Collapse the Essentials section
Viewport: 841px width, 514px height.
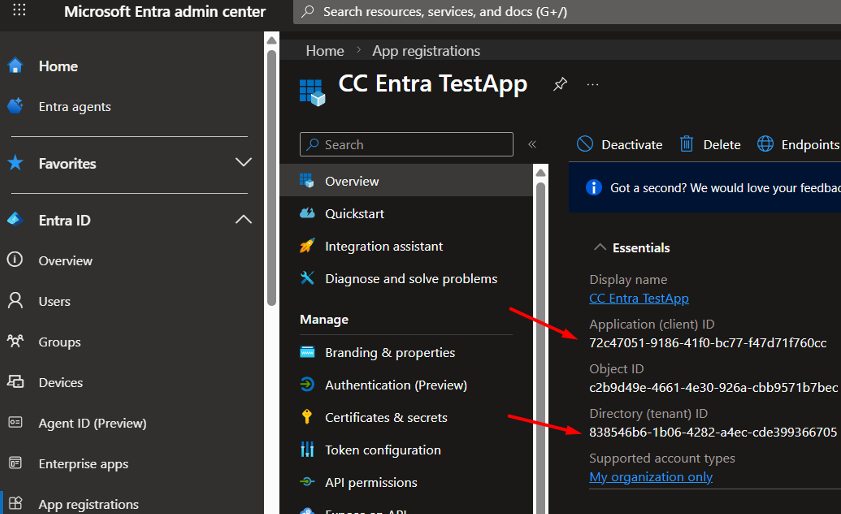pos(600,247)
